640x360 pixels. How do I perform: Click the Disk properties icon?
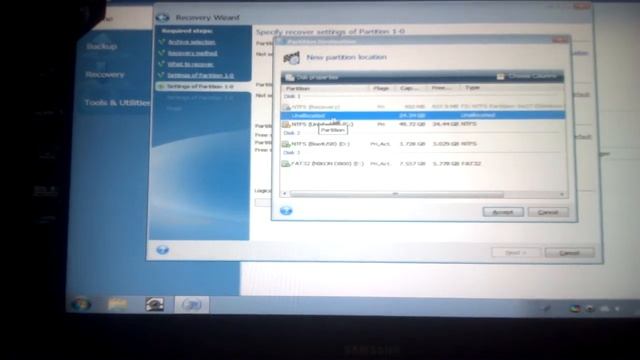tap(290, 77)
